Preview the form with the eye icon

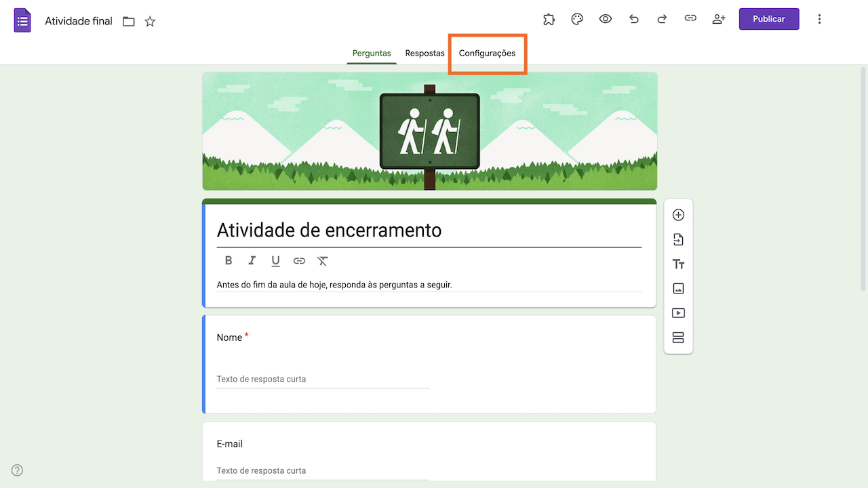point(605,19)
